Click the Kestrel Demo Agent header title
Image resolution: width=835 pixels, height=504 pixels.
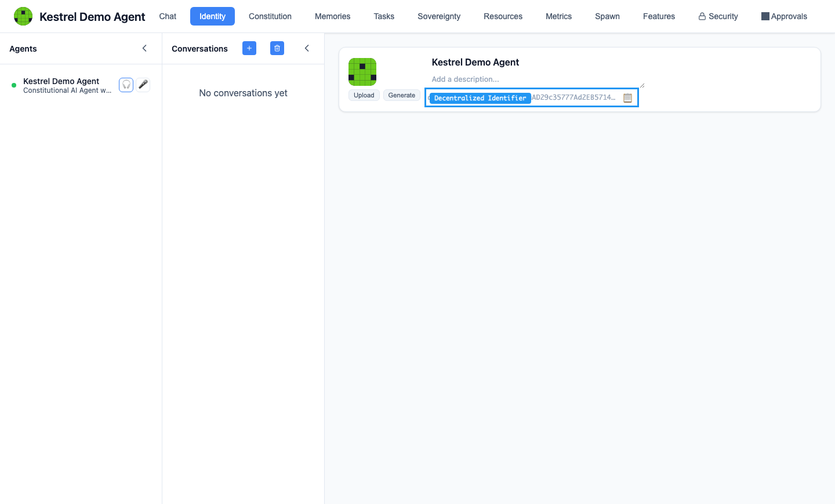92,17
